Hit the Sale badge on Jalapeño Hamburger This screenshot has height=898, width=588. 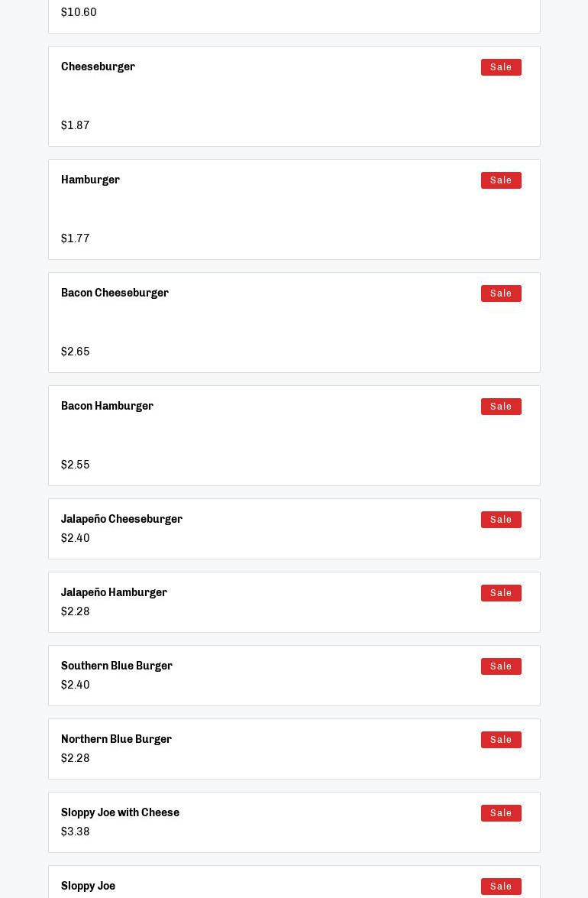click(501, 593)
